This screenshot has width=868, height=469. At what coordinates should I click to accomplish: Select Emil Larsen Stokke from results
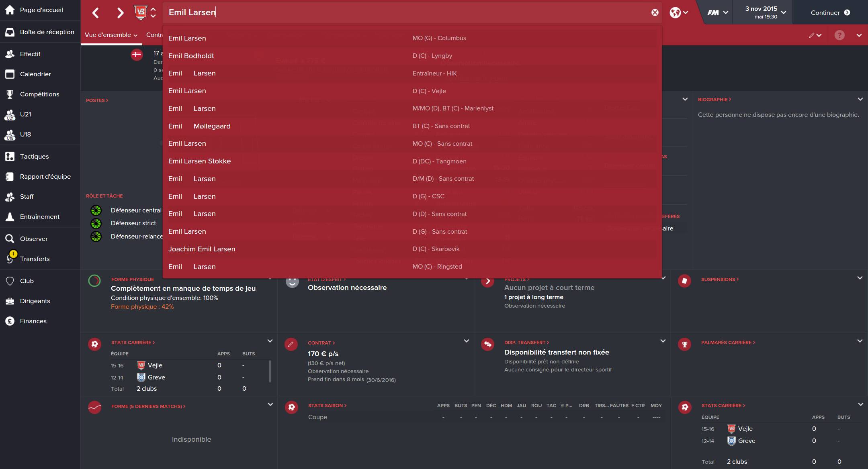point(199,161)
